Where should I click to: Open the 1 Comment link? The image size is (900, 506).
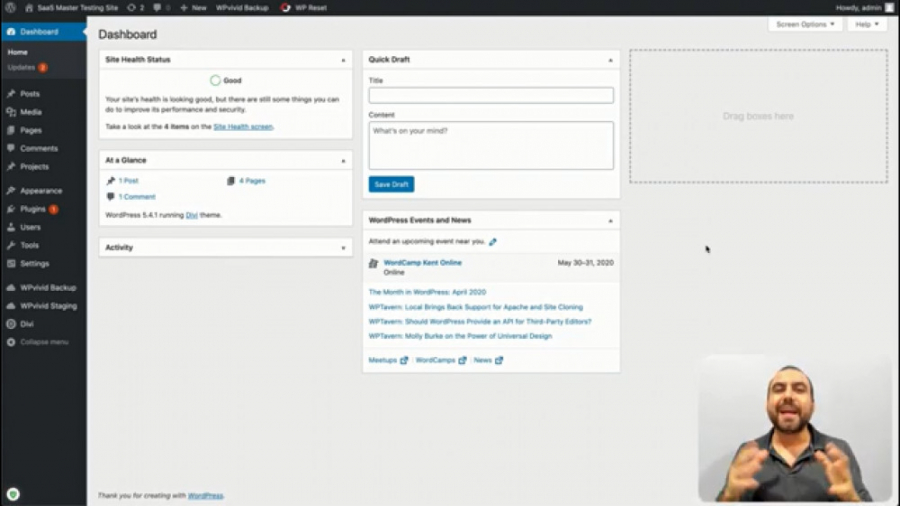pyautogui.click(x=137, y=196)
